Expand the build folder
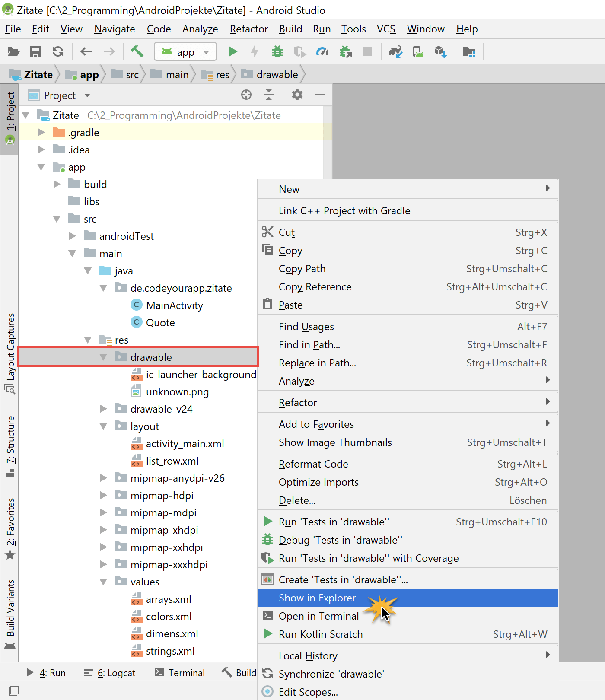Screen dimensions: 605x700 [x=57, y=184]
